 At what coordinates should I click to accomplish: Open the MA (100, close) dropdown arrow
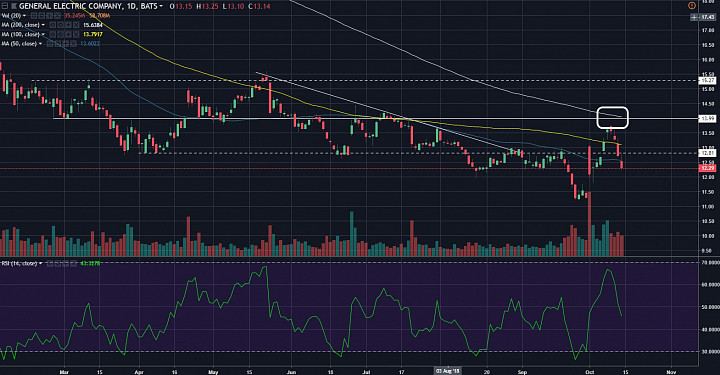tap(43, 34)
